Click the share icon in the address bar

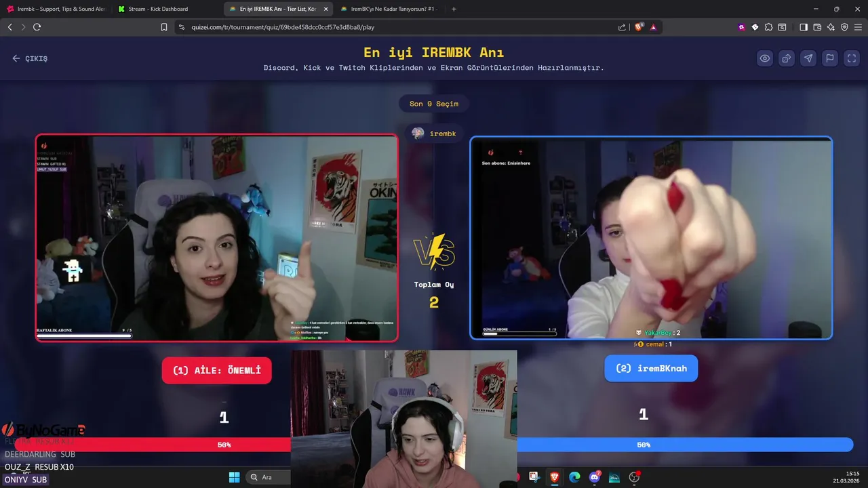pyautogui.click(x=622, y=27)
